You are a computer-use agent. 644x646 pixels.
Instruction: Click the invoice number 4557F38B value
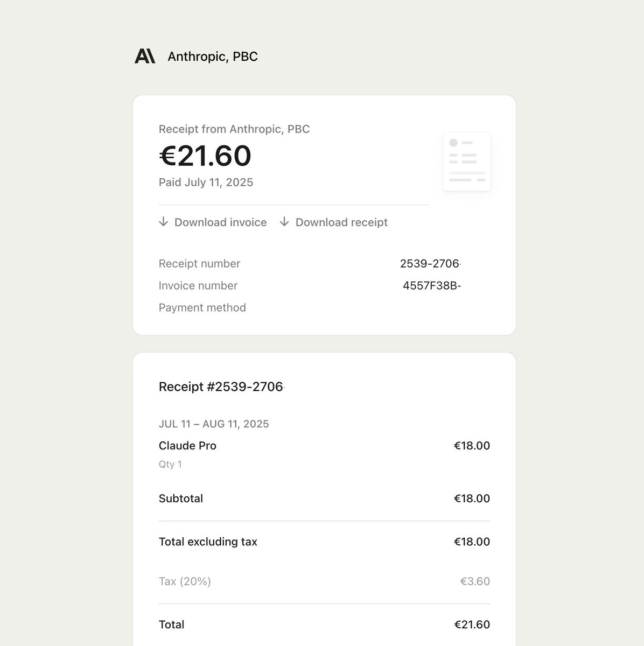[431, 285]
